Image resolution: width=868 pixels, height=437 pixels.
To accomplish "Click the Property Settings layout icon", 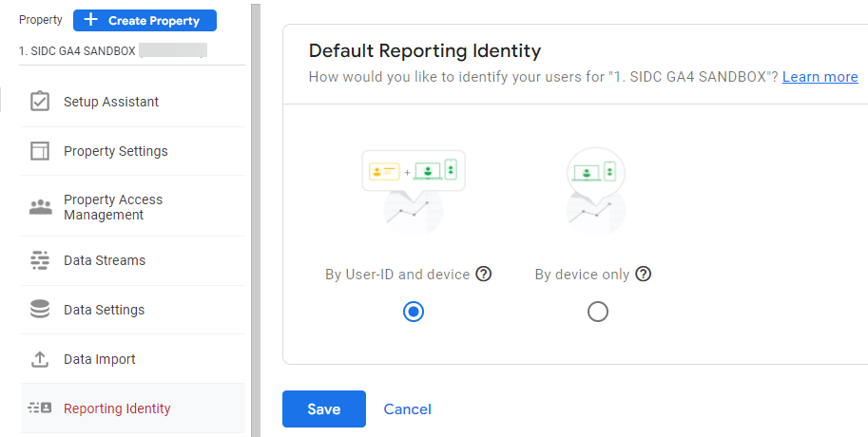I will coord(40,151).
